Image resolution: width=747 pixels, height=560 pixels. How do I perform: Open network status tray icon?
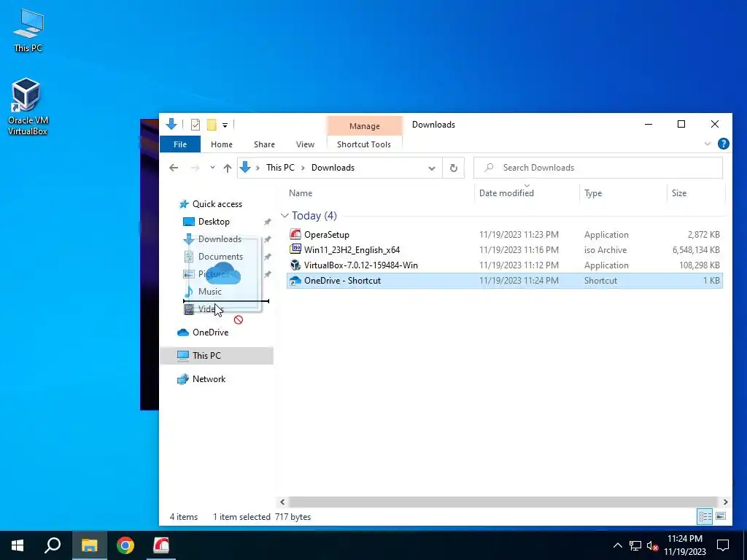click(635, 545)
